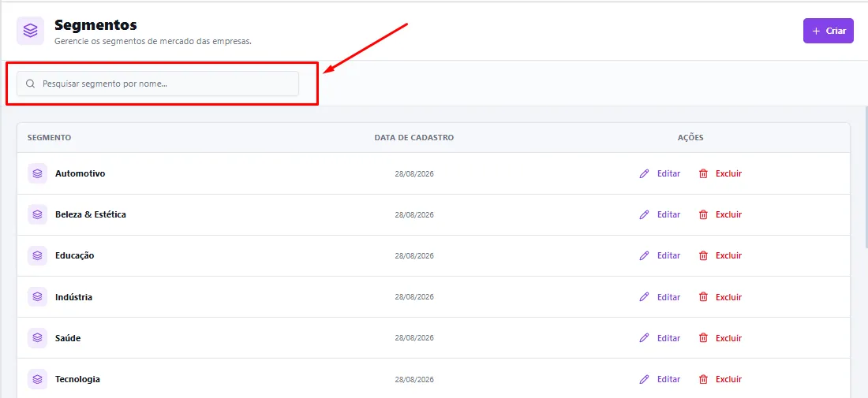Click the layers icon beside Saúde
The width and height of the screenshot is (868, 398).
pyautogui.click(x=37, y=338)
